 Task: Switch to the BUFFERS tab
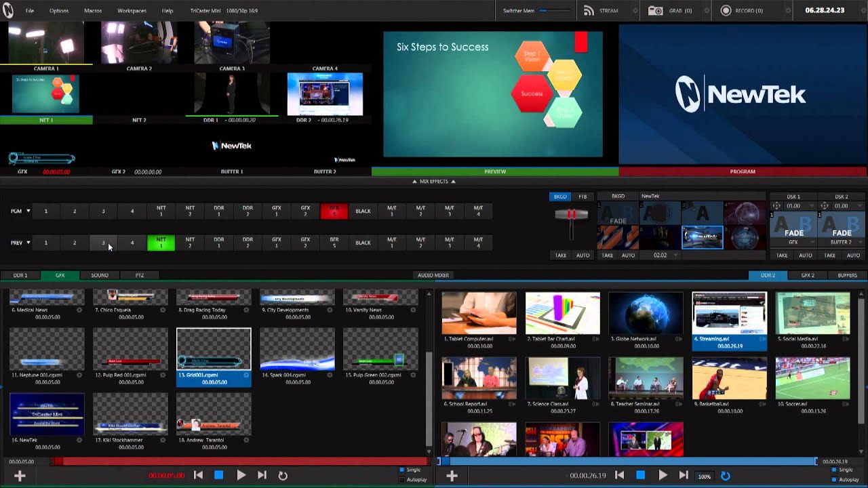click(847, 275)
